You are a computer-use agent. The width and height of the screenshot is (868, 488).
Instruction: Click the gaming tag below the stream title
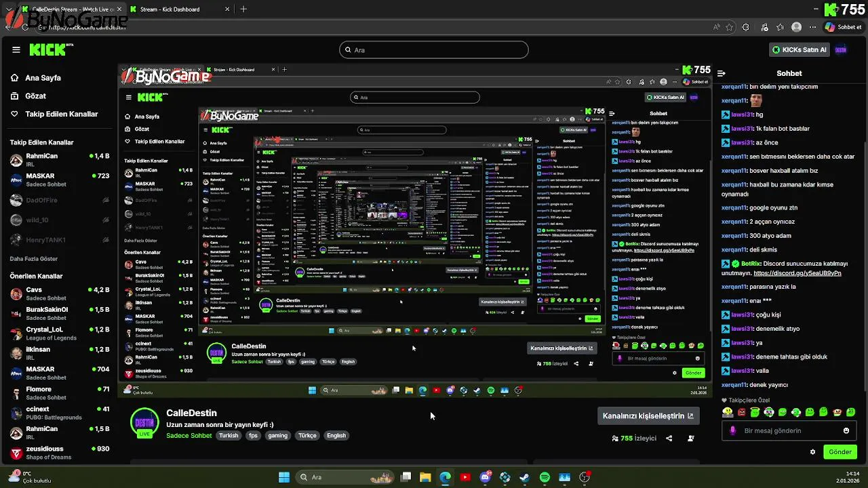[278, 436]
